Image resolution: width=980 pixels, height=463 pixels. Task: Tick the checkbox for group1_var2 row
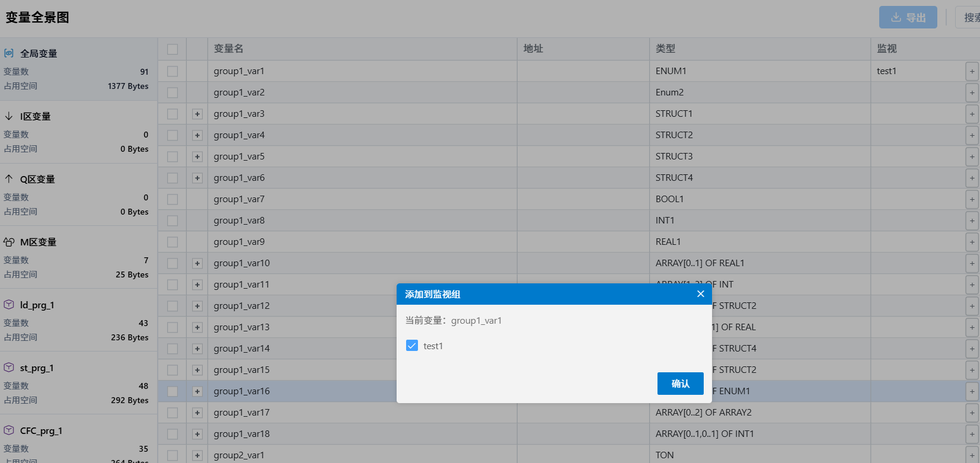[x=173, y=92]
